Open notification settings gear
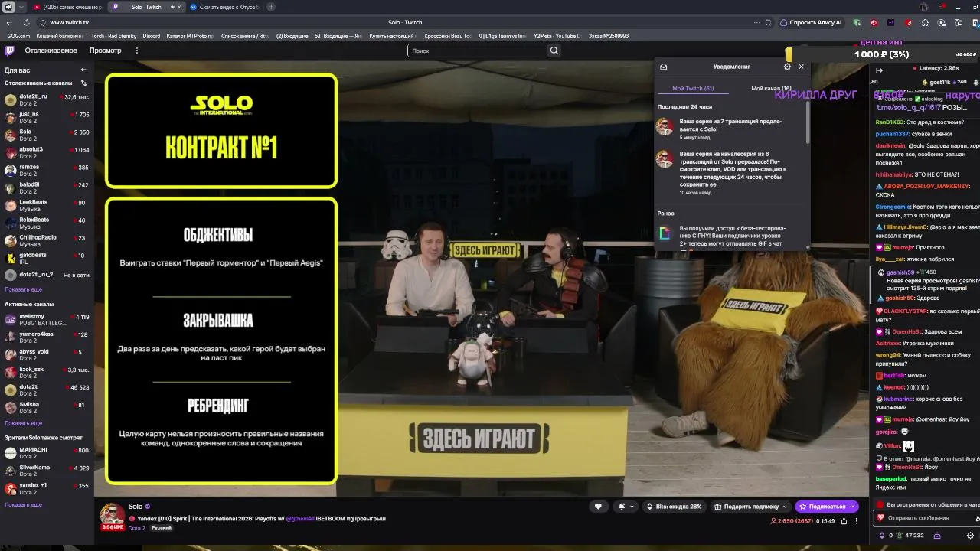The image size is (980, 551). (x=787, y=67)
